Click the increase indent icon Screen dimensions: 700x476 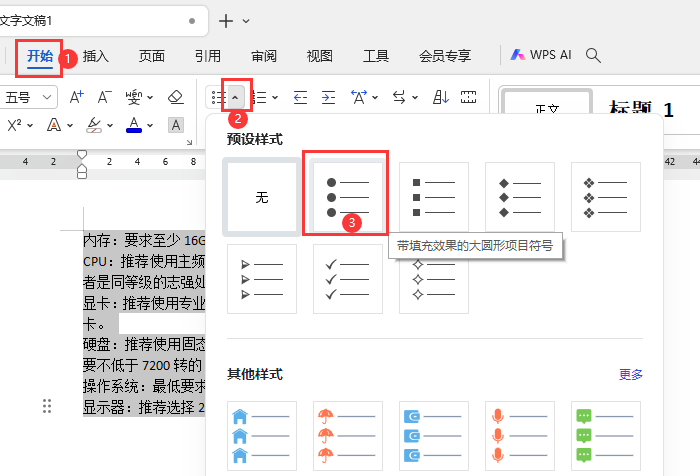pos(329,97)
